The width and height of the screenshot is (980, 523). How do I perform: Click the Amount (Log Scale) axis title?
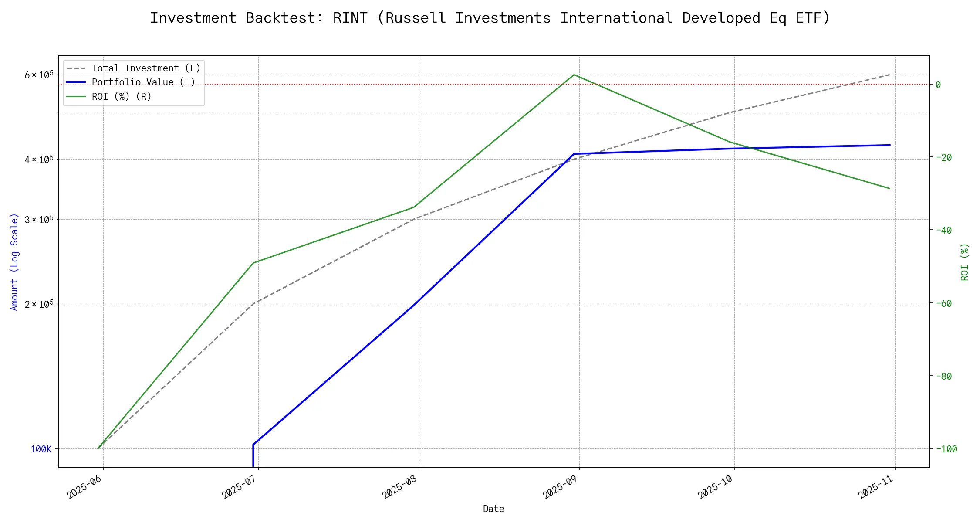pos(14,261)
